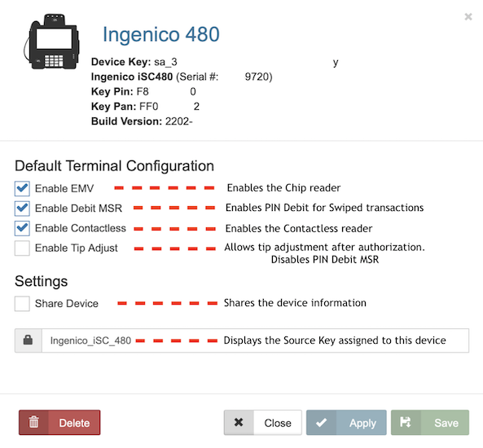This screenshot has width=483, height=448.
Task: Click the Ingenico_iSC_480 source key field
Action: coord(255,340)
